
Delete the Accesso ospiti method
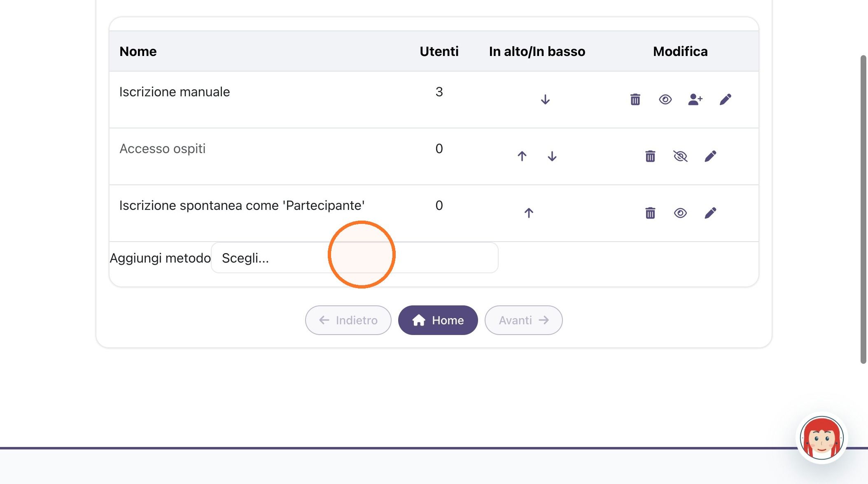(x=650, y=156)
